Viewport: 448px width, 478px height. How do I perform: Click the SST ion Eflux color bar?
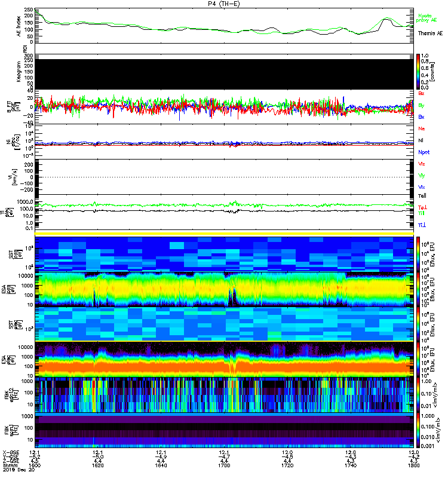(x=418, y=254)
